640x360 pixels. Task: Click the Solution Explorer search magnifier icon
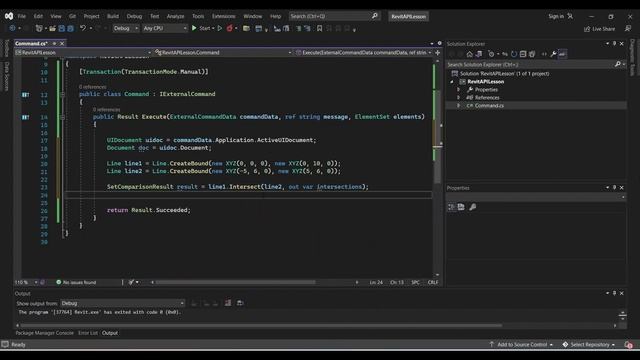618,64
